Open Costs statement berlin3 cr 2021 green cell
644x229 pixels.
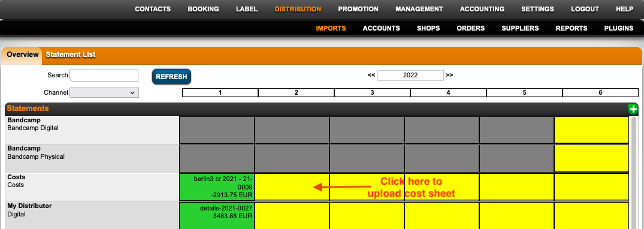click(217, 187)
